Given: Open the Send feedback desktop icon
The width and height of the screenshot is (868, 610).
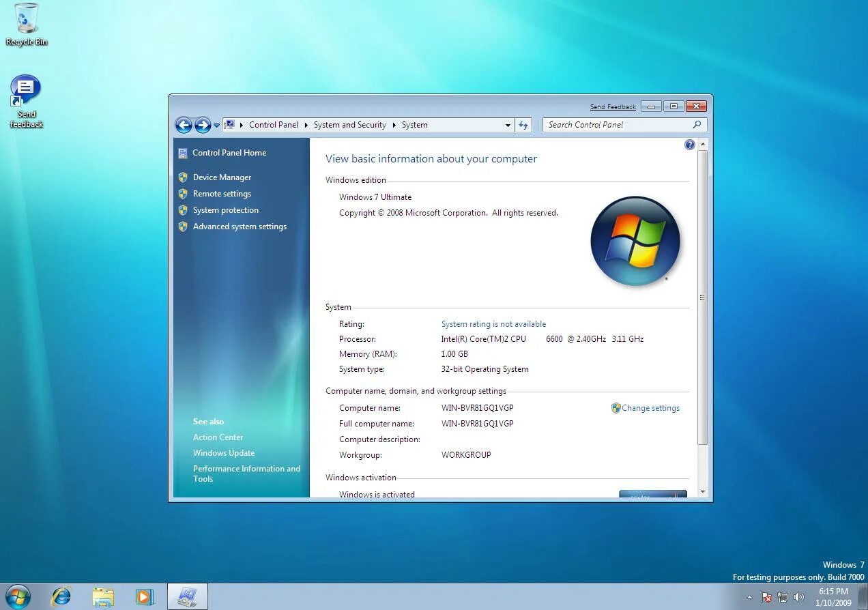Looking at the screenshot, I should (25, 89).
